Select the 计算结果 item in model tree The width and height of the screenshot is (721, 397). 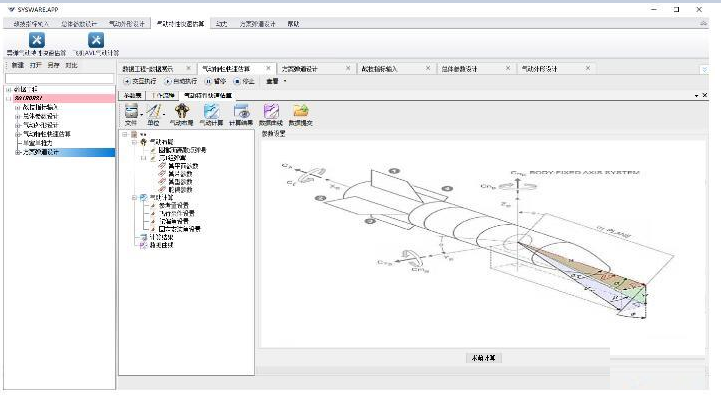pos(161,237)
